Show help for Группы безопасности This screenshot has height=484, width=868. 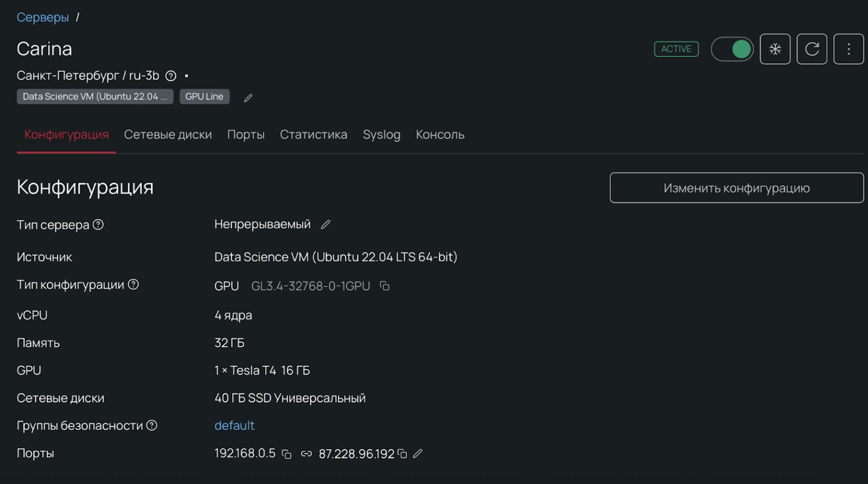click(x=152, y=425)
